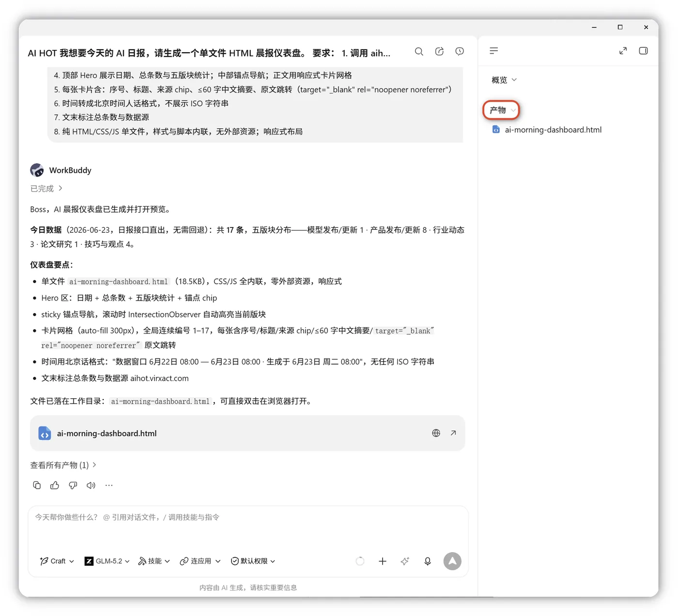Minimize the application window
This screenshot has height=616, width=678.
(x=594, y=27)
